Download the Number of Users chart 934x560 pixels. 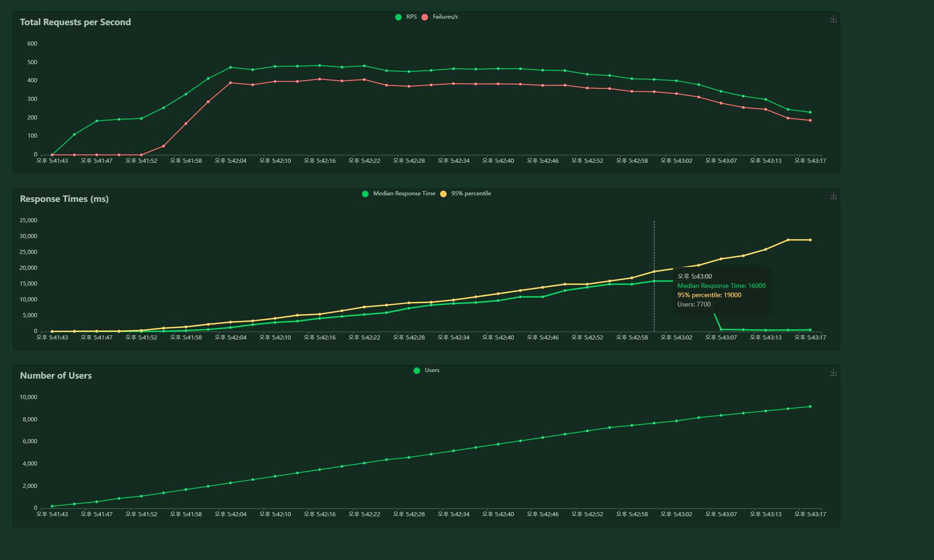click(833, 373)
